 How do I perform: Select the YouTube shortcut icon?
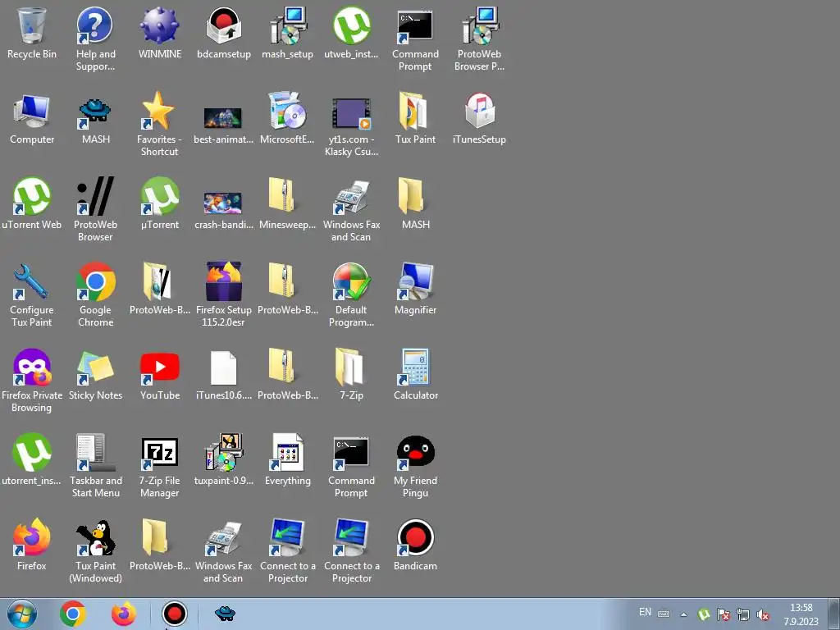(x=159, y=367)
